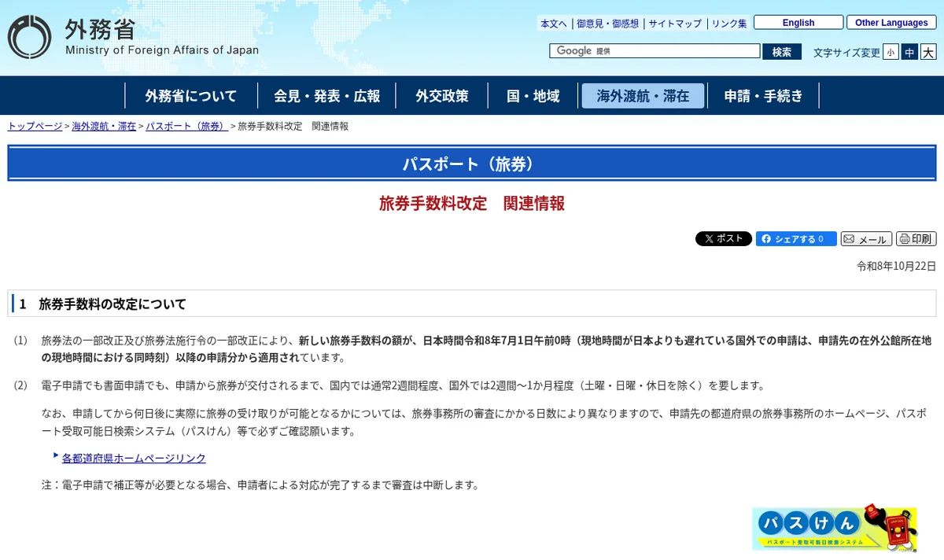Open the 御意見・御感想 link
Screen dimensions: 944x560
607,24
